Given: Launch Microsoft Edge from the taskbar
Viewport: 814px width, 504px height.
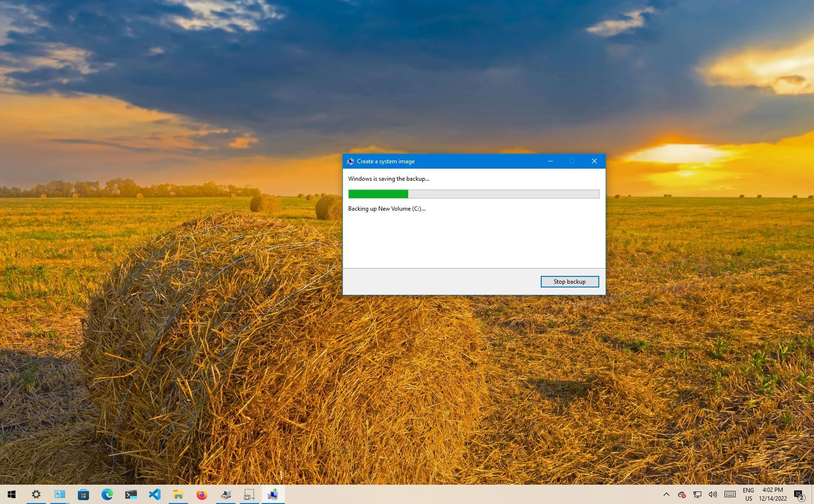Looking at the screenshot, I should pos(107,494).
